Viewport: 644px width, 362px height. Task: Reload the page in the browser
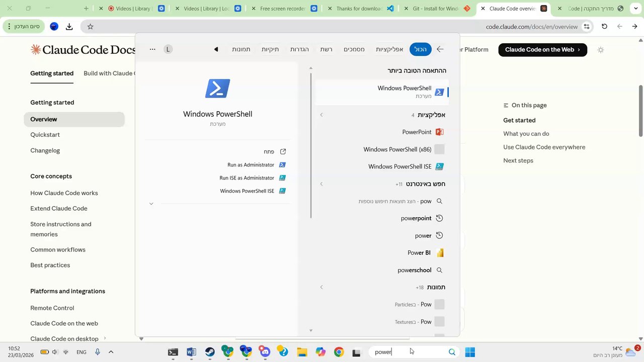(604, 27)
